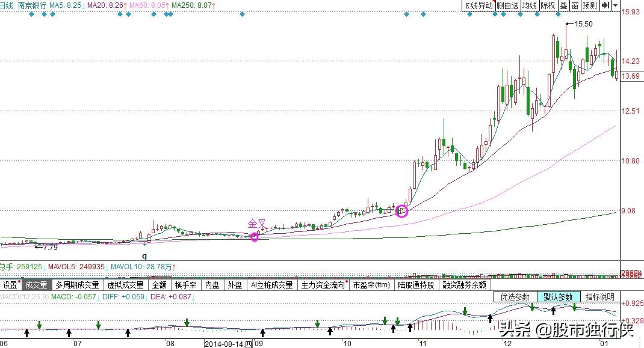This screenshot has height=348, width=644.
Task: Switch to 多周期成交量 tab
Action: click(x=78, y=285)
